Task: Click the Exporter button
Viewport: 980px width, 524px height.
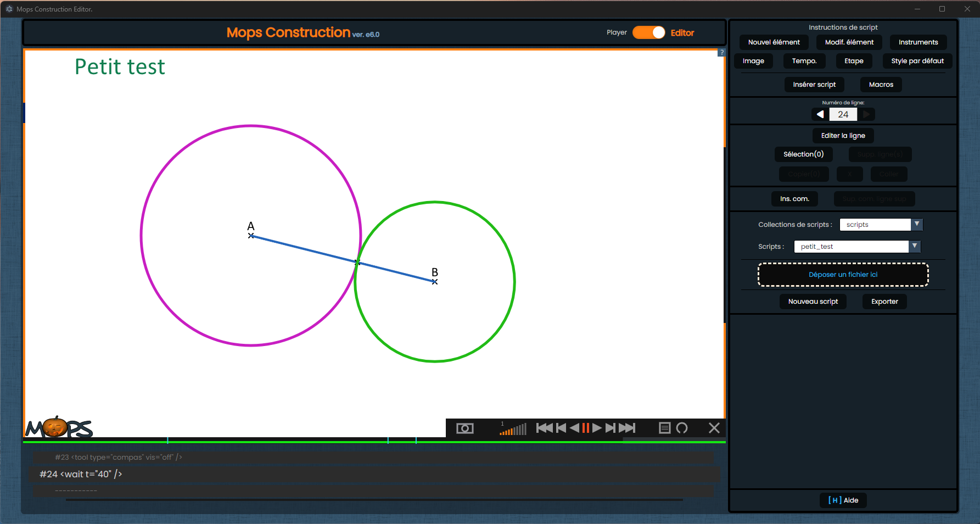Action: (x=884, y=302)
